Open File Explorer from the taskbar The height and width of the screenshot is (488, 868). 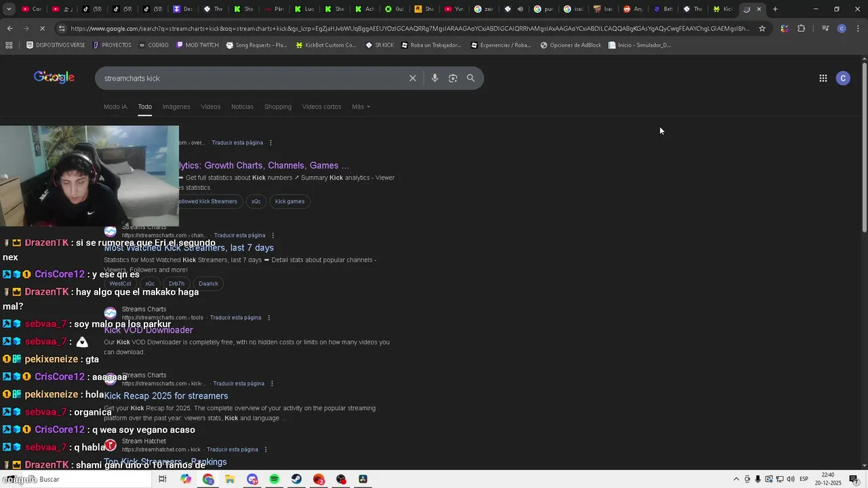(230, 479)
